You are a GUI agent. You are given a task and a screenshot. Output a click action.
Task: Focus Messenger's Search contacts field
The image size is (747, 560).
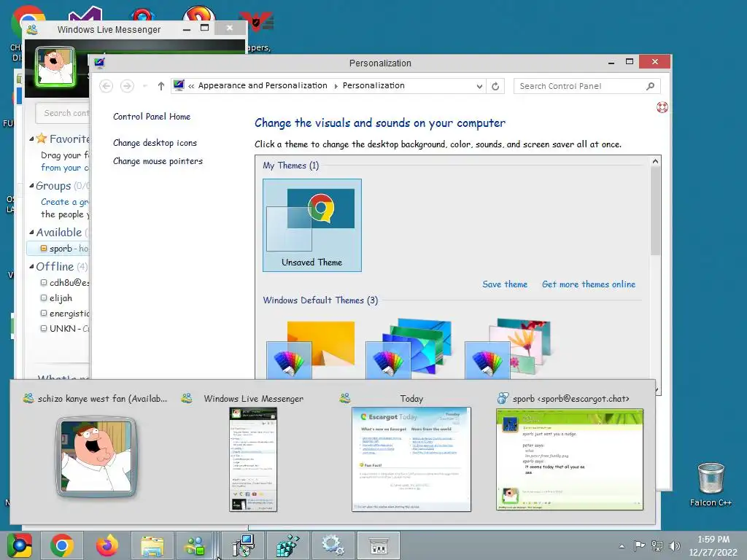63,113
